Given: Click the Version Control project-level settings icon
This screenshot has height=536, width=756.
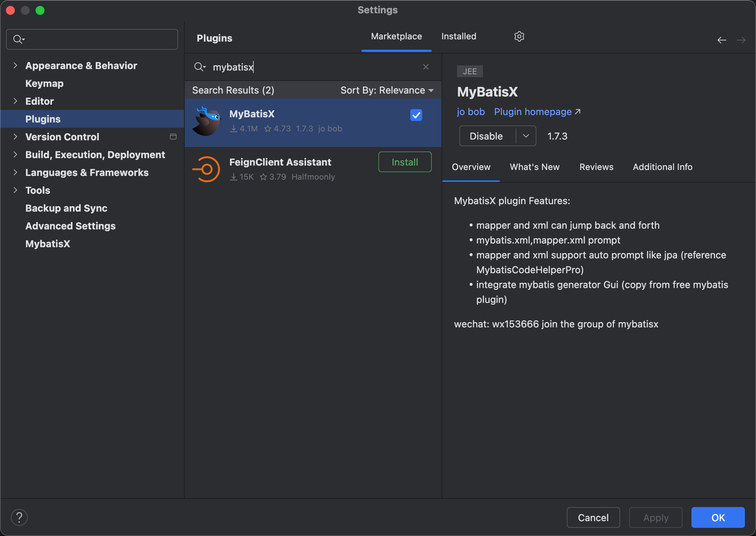Looking at the screenshot, I should (x=173, y=137).
